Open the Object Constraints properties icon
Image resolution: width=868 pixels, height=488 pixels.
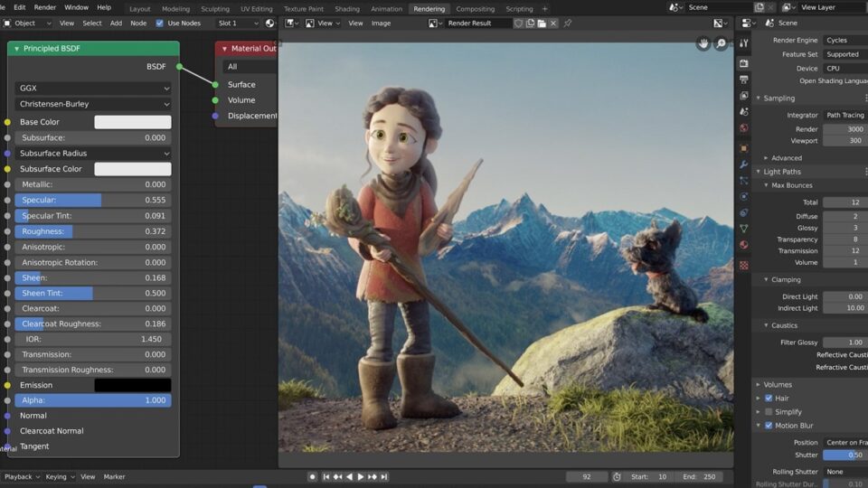744,212
